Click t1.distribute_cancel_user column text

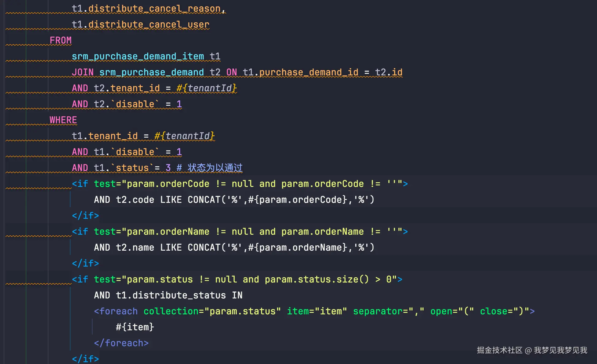click(x=140, y=25)
